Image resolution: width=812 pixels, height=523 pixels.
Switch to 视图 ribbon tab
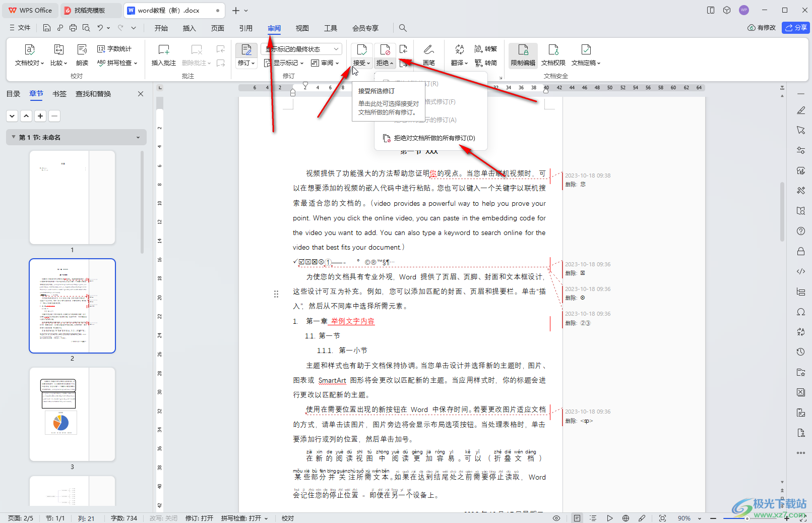coord(302,28)
